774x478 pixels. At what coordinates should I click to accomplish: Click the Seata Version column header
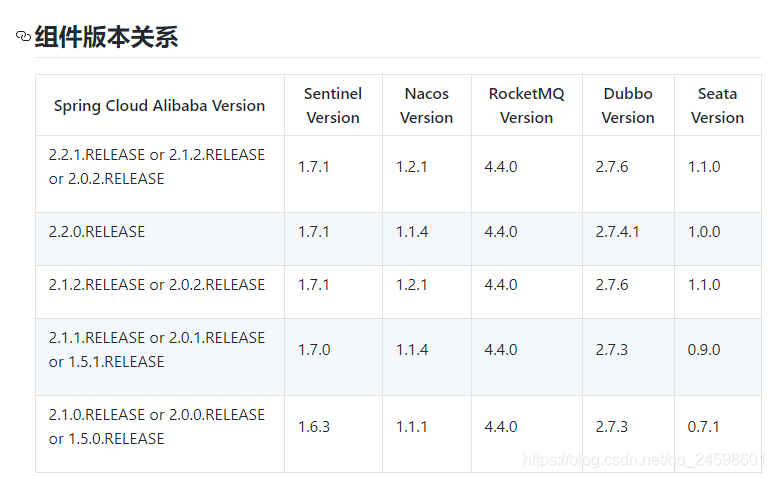[717, 105]
